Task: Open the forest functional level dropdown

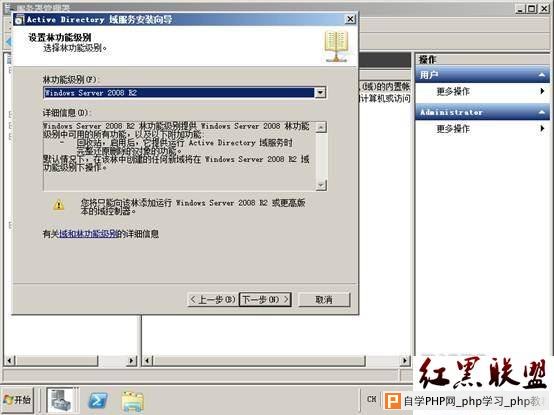Action: (320, 93)
